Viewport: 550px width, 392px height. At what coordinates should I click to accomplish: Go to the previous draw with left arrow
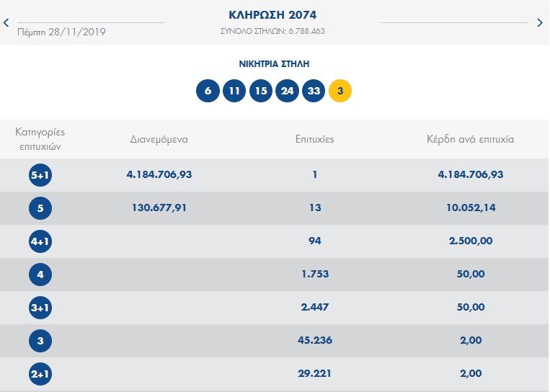coord(6,23)
